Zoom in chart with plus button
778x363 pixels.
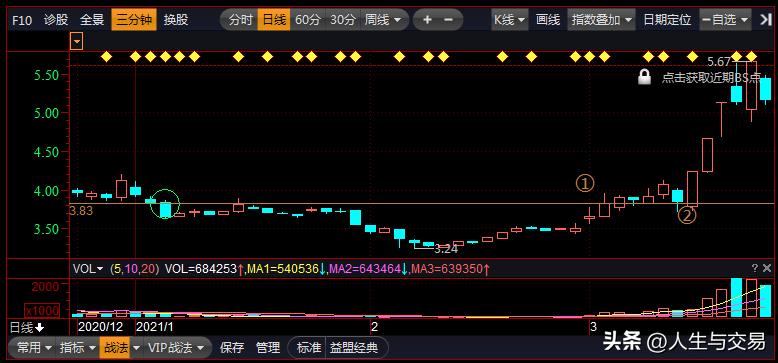pyautogui.click(x=427, y=20)
